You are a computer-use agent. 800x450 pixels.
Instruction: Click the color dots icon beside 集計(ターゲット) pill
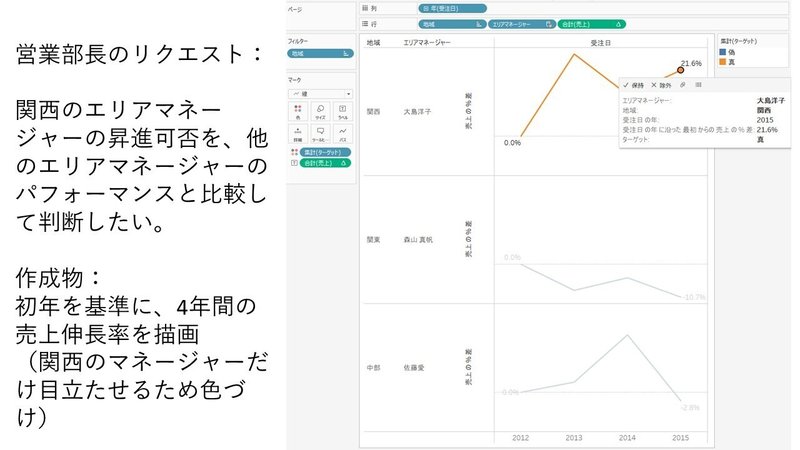click(x=294, y=152)
